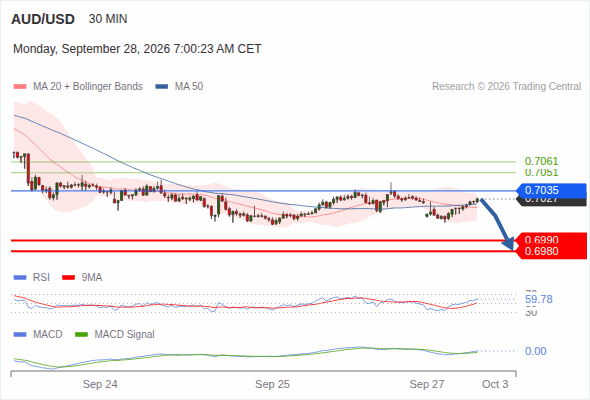Click the 9MA red legend marker
This screenshot has width=590, height=400.
68,278
